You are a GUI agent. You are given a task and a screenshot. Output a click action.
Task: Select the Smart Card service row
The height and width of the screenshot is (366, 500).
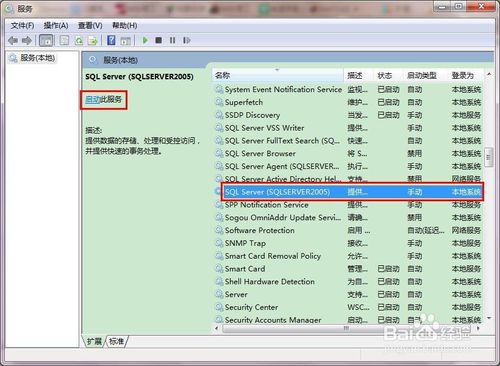tap(348, 269)
